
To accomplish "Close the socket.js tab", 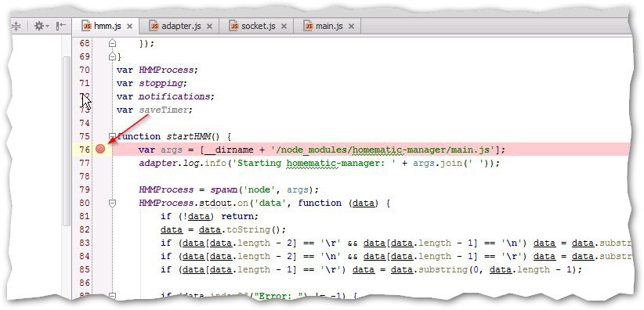I will tap(284, 27).
